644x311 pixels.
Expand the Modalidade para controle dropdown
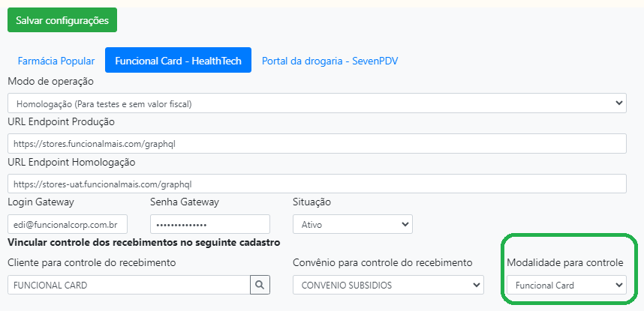point(567,286)
